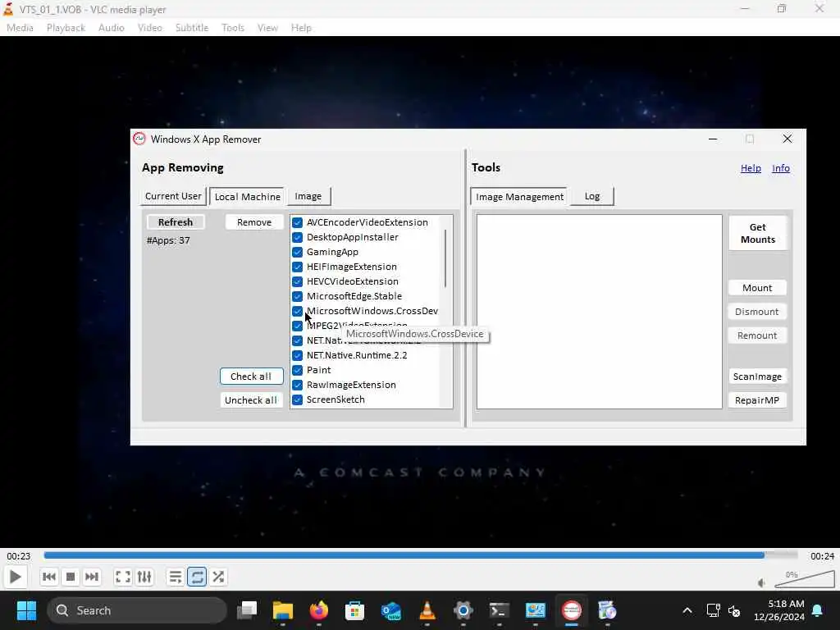Click the RepairMP button

(x=757, y=400)
